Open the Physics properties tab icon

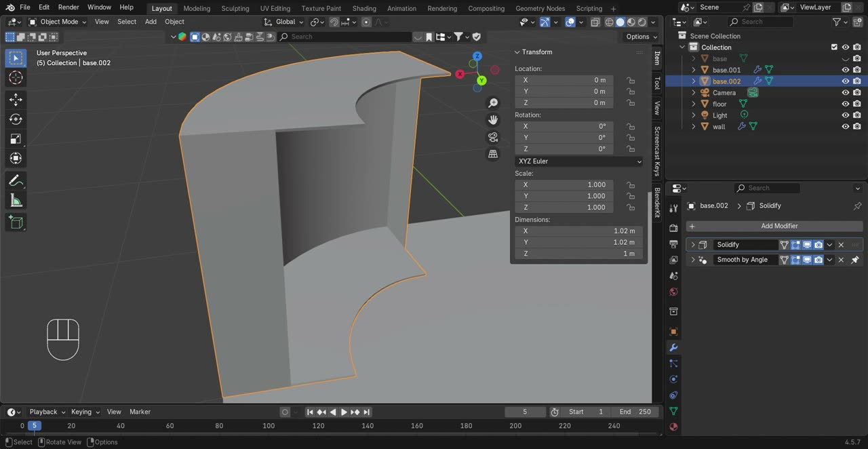coord(673,379)
